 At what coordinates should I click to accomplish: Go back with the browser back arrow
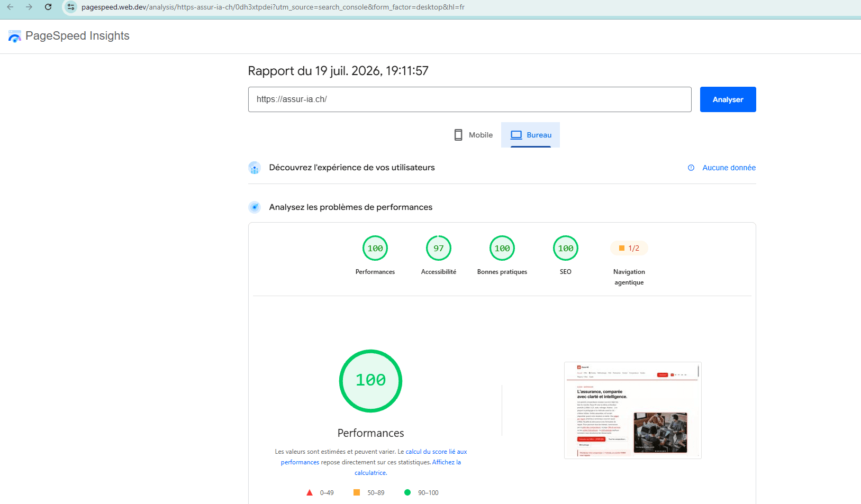click(10, 7)
